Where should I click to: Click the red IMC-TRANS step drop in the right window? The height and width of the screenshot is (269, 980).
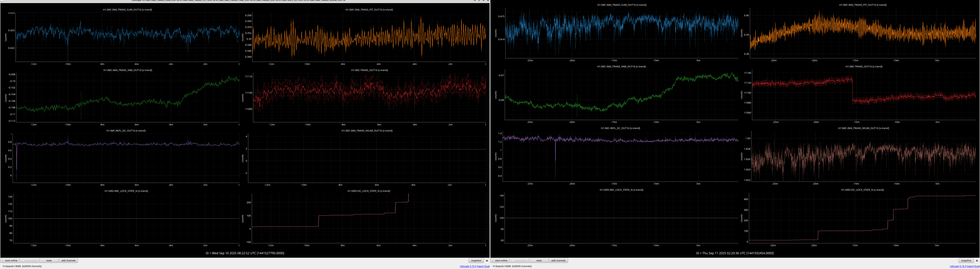853,91
